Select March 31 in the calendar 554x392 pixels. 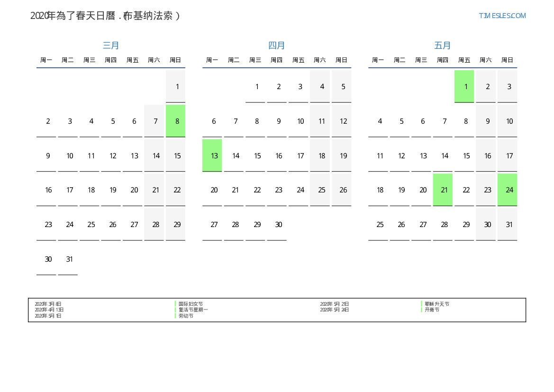(70, 259)
